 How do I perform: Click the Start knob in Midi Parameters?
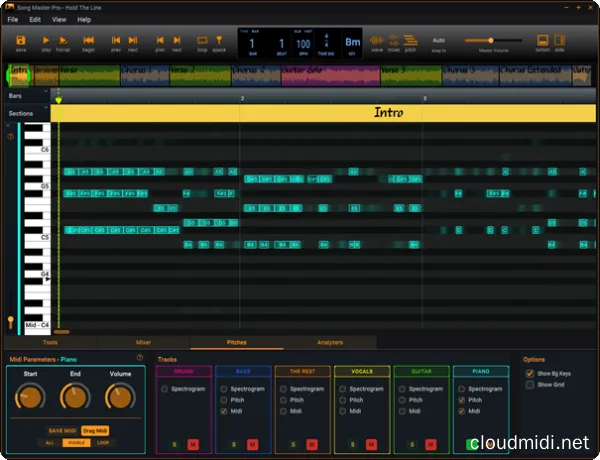tap(30, 397)
